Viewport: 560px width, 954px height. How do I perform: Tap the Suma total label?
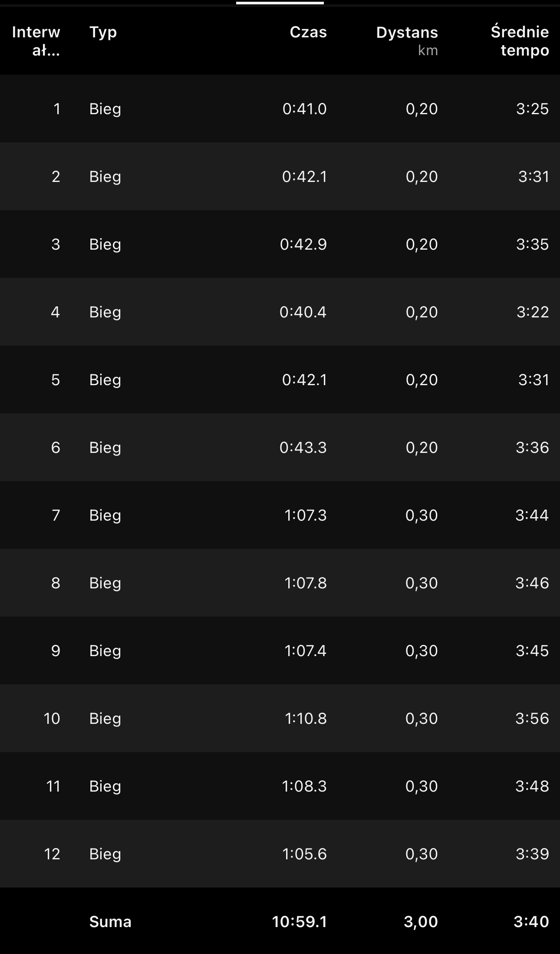[110, 921]
